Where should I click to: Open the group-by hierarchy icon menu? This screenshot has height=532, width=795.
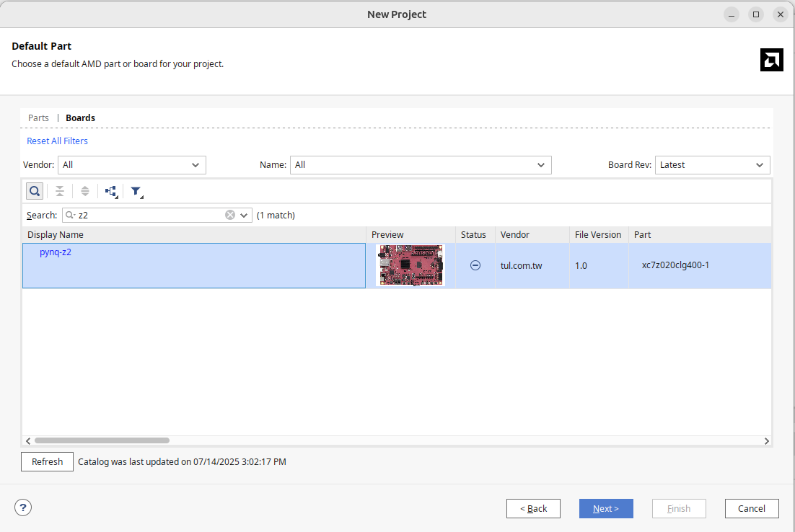[111, 191]
